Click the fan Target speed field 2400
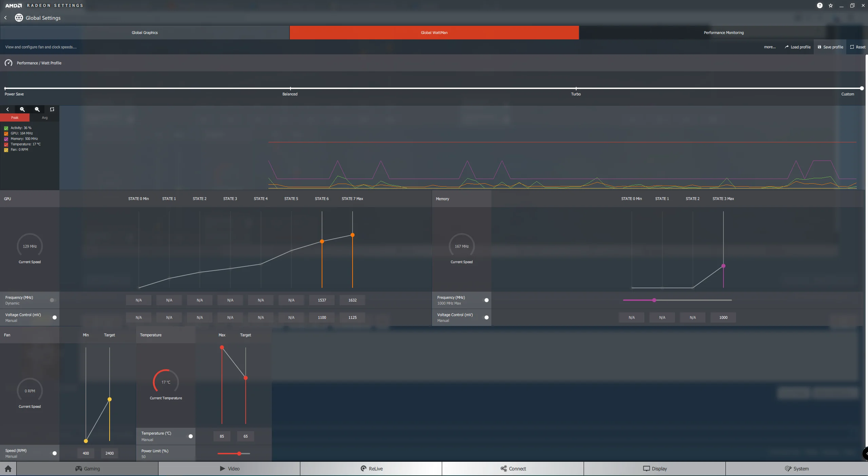This screenshot has height=476, width=868. [109, 453]
